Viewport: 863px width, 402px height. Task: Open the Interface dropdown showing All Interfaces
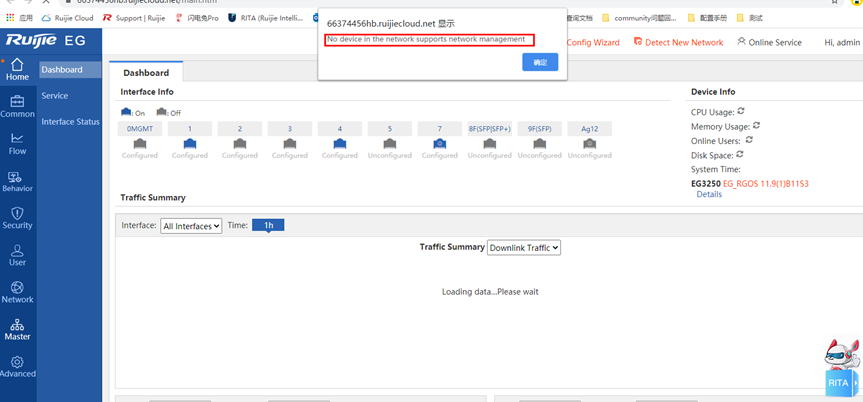coord(191,226)
